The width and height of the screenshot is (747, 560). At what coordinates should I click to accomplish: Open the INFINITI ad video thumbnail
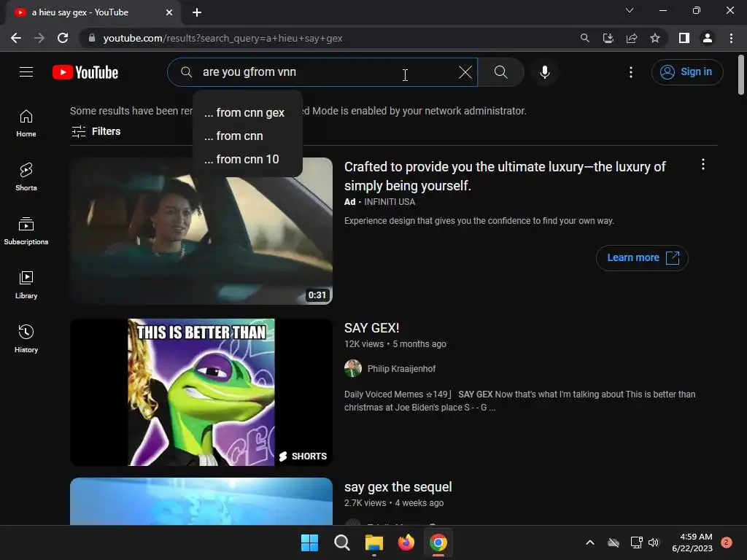[x=201, y=231]
